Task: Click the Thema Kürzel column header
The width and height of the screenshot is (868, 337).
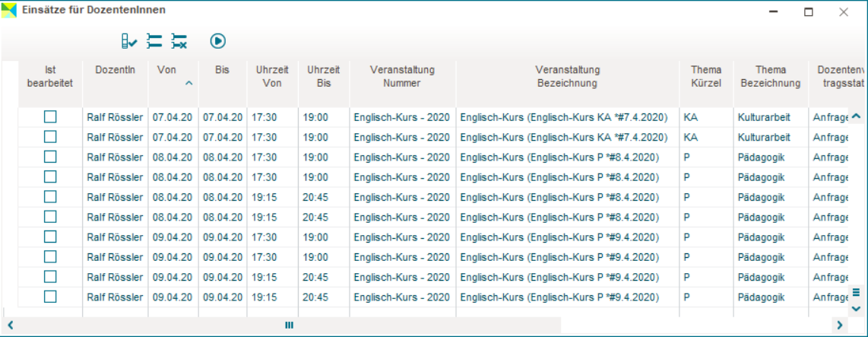Action: [x=706, y=76]
